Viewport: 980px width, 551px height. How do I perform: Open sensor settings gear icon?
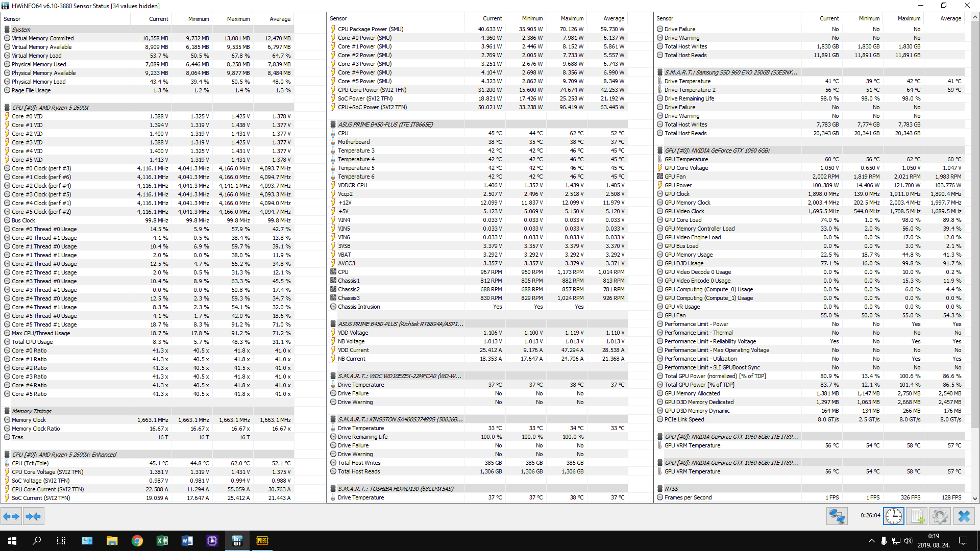(940, 516)
